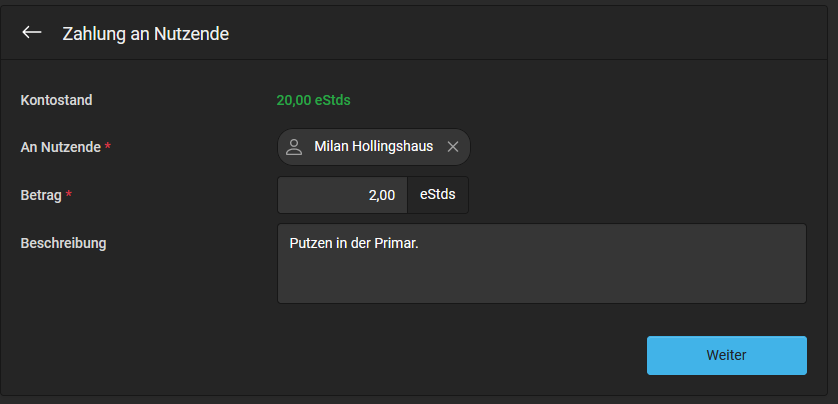Click the text 'Putzen in der Primar.'
Viewport: 838px width, 404px height.
(354, 243)
